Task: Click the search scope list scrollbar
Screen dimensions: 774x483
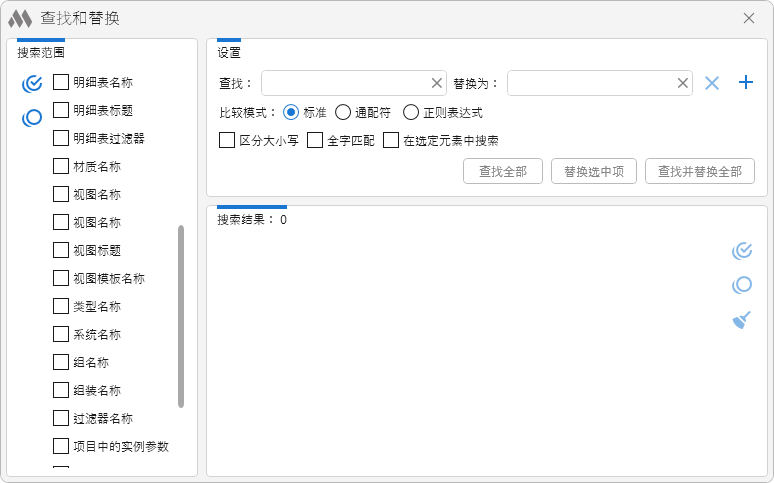Action: click(181, 315)
